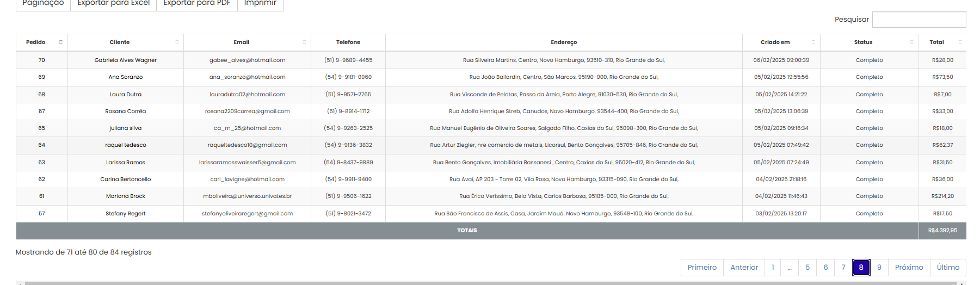The width and height of the screenshot is (980, 285).
Task: Sort the Total column via its icon
Action: pyautogui.click(x=960, y=42)
